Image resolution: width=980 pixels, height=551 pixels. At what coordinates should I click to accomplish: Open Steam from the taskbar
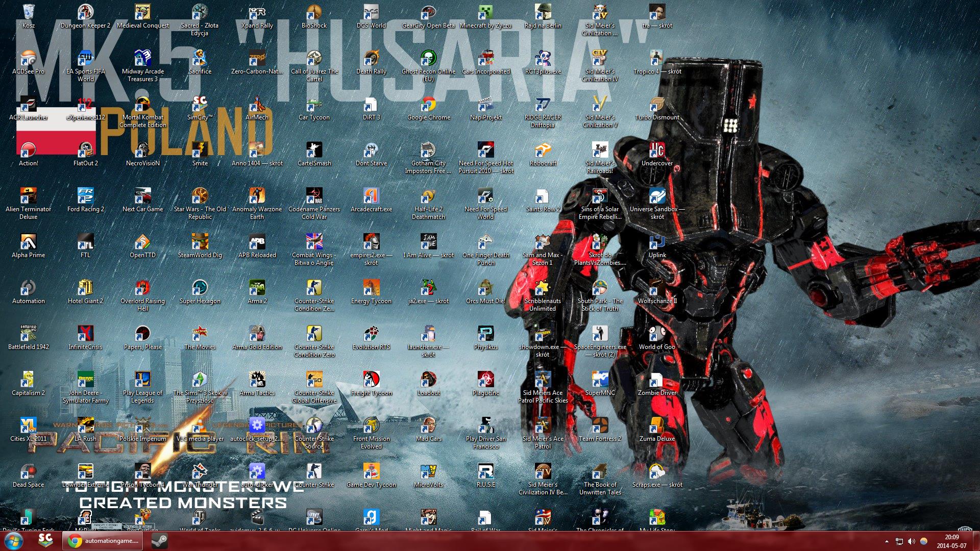(x=160, y=541)
